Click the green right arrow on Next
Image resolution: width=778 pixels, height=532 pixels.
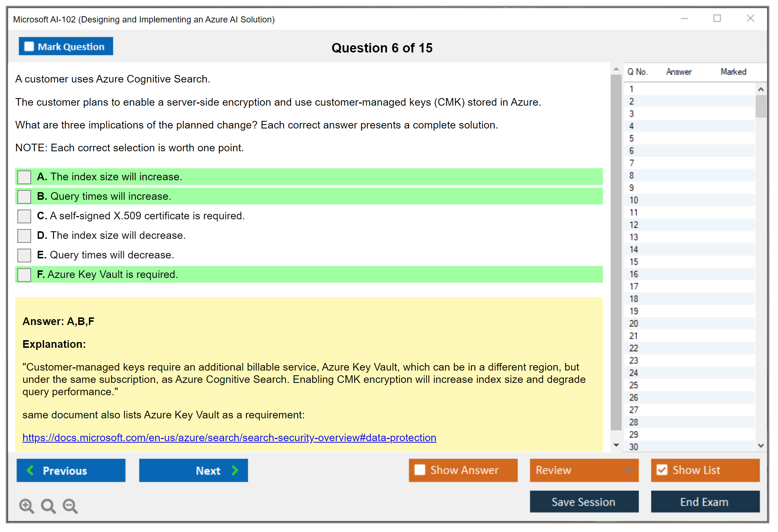pos(235,470)
